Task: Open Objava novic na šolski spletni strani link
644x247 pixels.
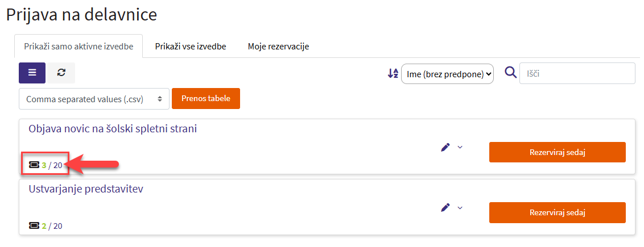Action: pyautogui.click(x=113, y=129)
